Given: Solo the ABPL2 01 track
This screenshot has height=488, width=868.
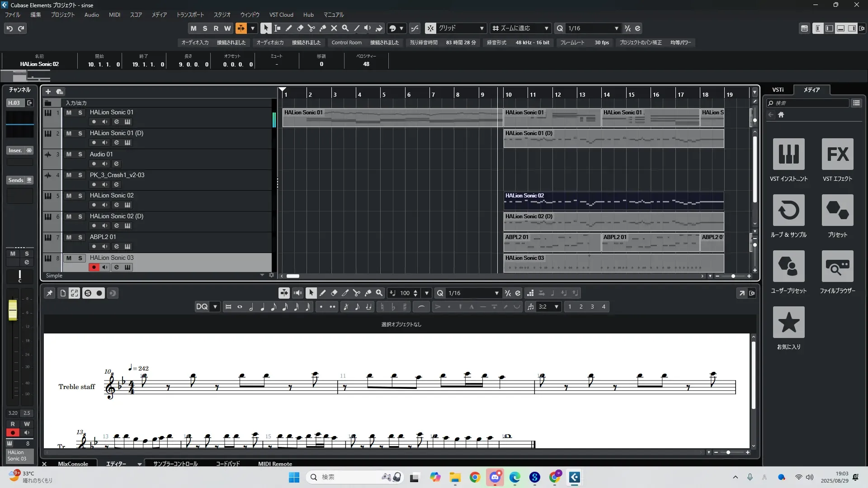Looking at the screenshot, I should pos(80,237).
